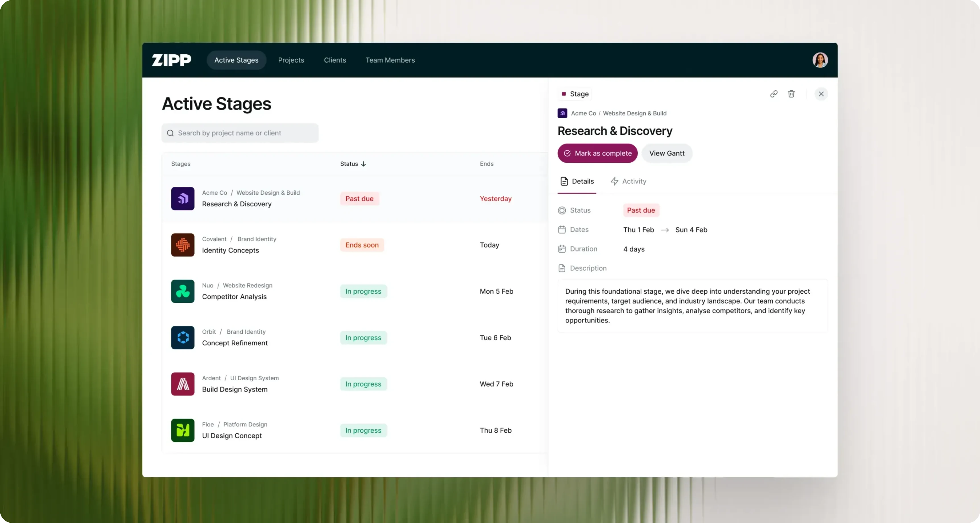Click the View Gantt button
Image resolution: width=980 pixels, height=523 pixels.
tap(667, 153)
